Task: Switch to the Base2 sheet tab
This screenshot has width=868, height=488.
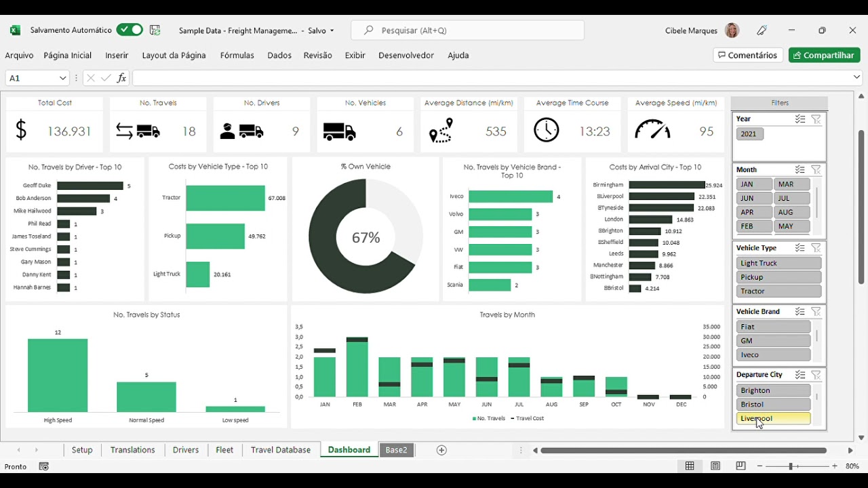Action: (397, 450)
